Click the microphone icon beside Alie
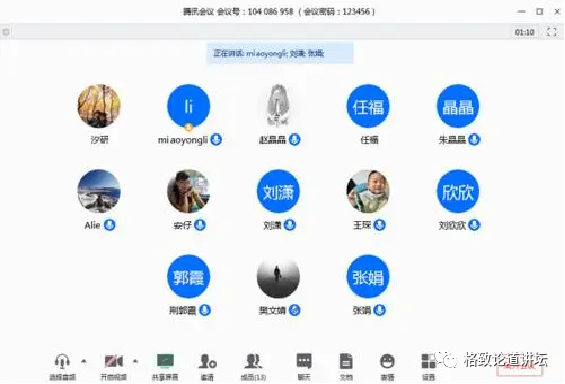 pyautogui.click(x=110, y=225)
